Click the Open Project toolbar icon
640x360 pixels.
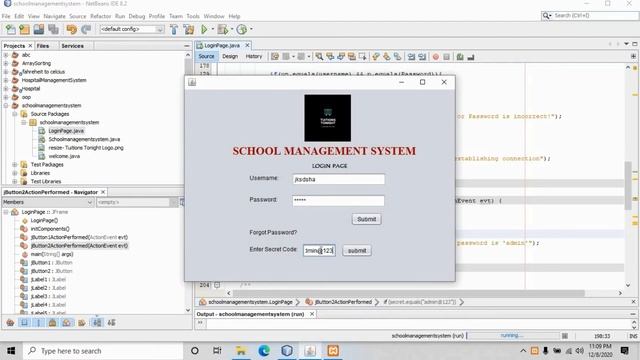tap(39, 29)
